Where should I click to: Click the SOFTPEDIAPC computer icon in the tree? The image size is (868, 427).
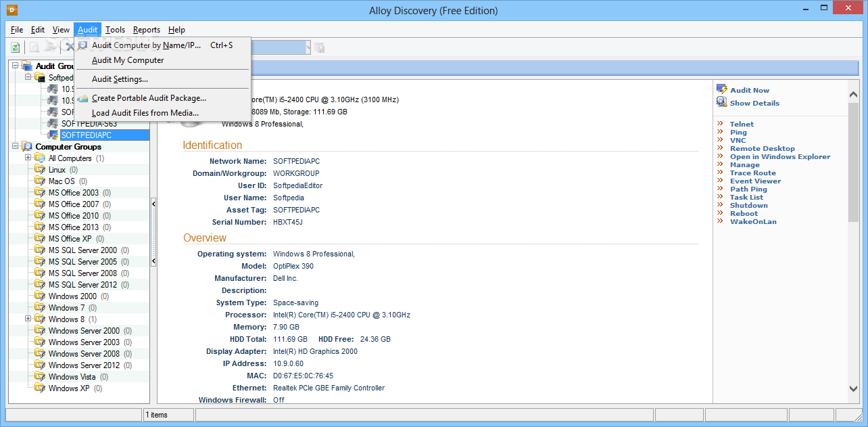(53, 135)
